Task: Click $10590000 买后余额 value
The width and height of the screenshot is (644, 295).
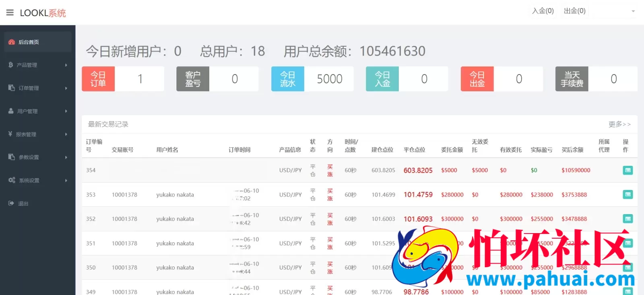Action: click(576, 170)
